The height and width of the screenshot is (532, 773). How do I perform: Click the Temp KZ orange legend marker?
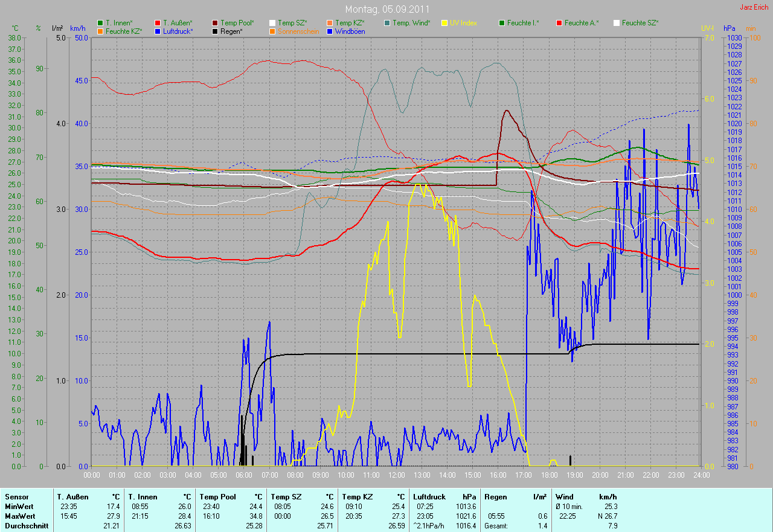click(330, 23)
